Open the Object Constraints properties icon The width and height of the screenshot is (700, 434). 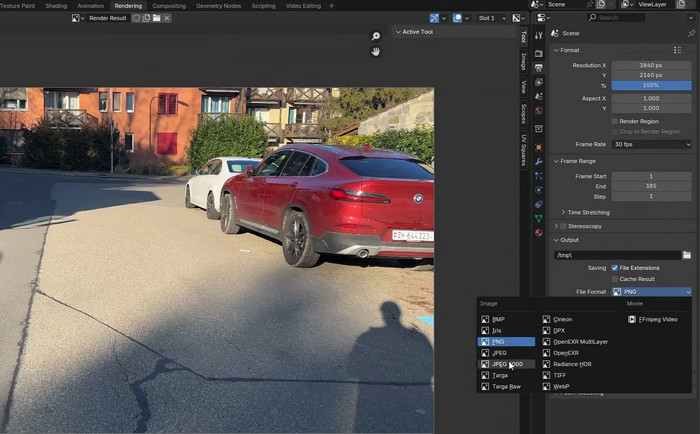tap(539, 204)
